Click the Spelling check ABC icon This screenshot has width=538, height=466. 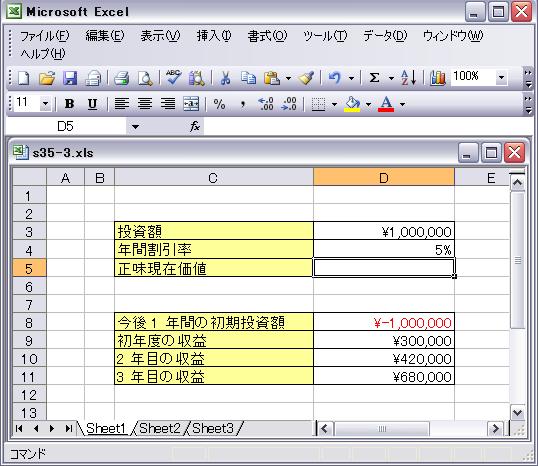click(174, 78)
